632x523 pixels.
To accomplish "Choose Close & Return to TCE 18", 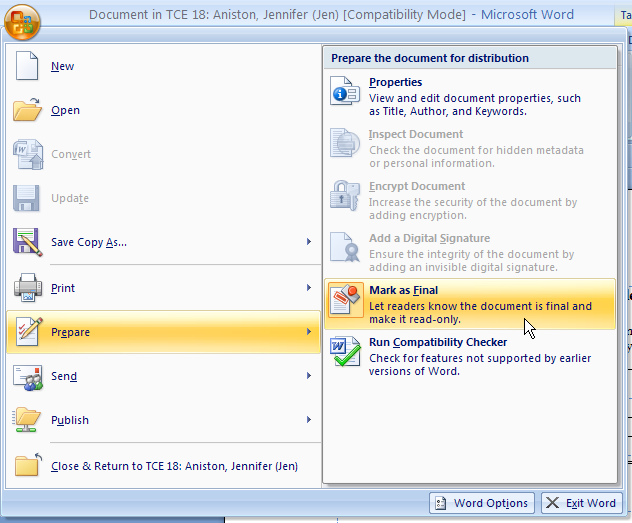I will (x=175, y=466).
